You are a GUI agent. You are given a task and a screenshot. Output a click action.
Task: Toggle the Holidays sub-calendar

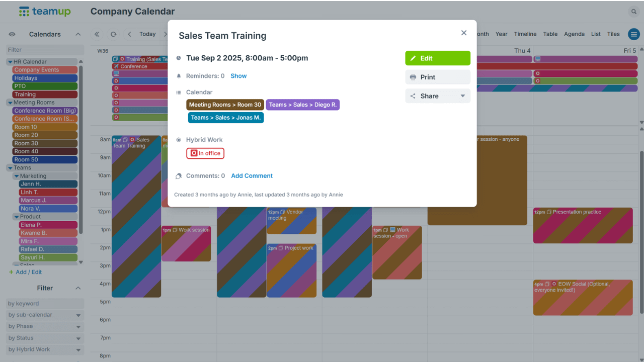[x=44, y=78]
